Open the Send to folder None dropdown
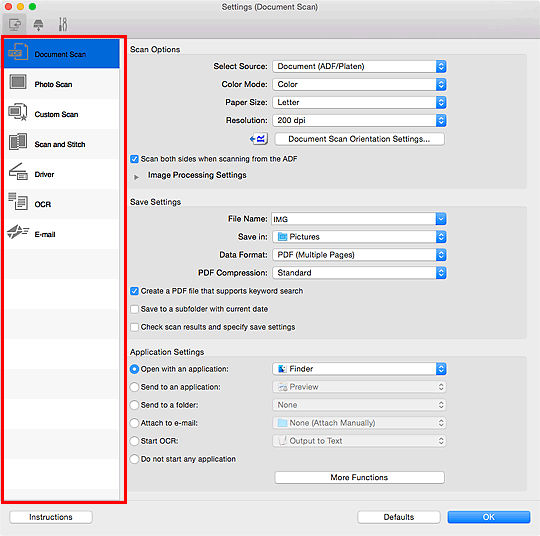Screen dimensions: 540x536 click(x=359, y=405)
